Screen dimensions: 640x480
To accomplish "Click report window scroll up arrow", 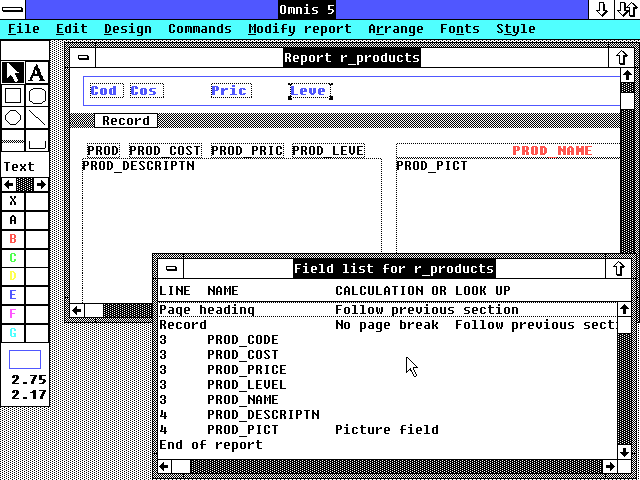I will click(627, 75).
